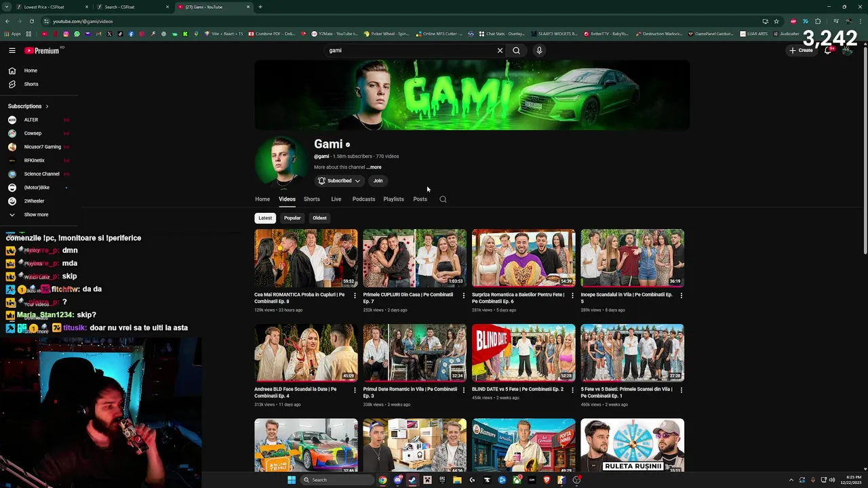Show hidden system tray icons chevron

pos(791,480)
